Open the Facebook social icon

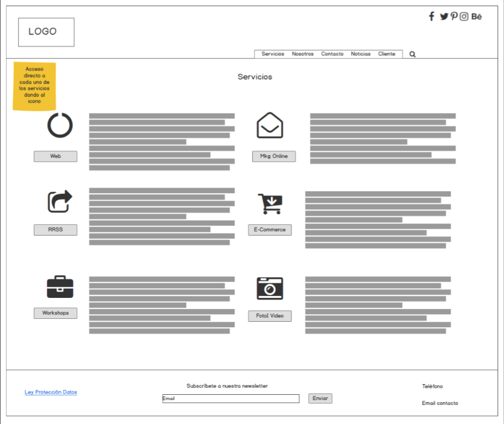click(432, 16)
